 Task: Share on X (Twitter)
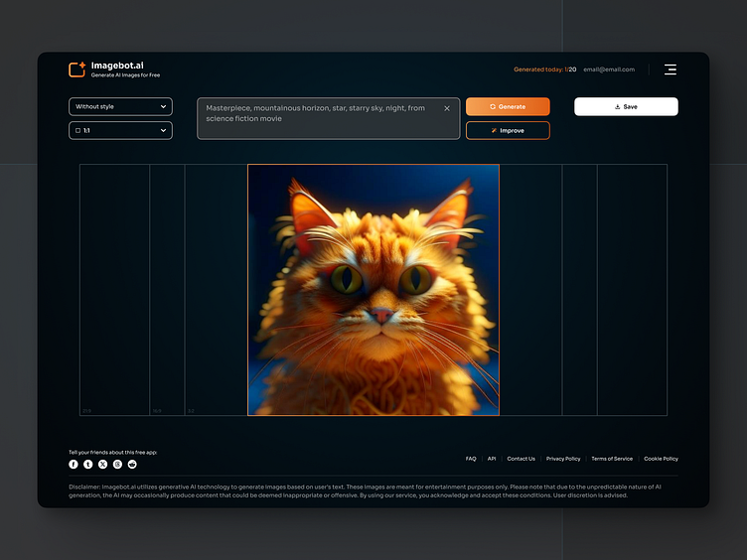click(103, 464)
